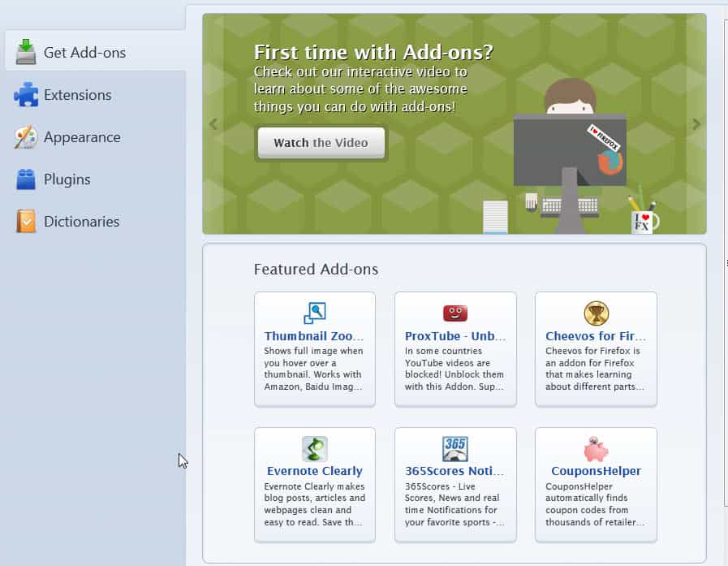Click the blue Extensions puzzle-piece icon
The image size is (728, 566).
[25, 95]
